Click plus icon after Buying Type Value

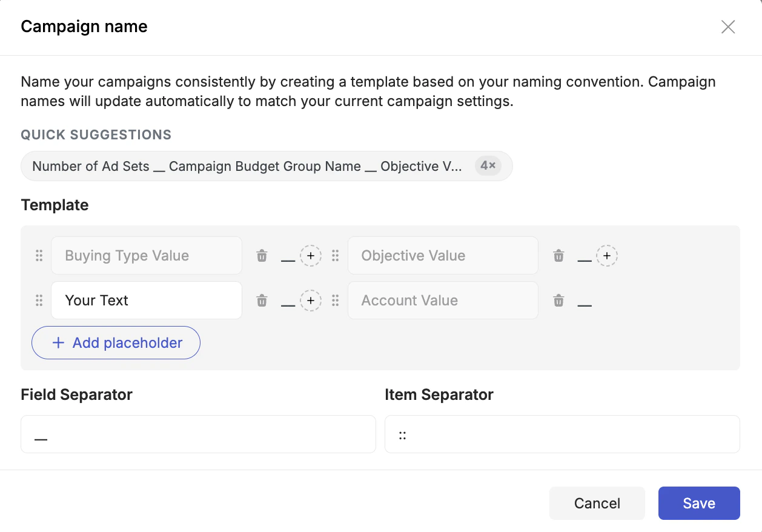tap(311, 256)
